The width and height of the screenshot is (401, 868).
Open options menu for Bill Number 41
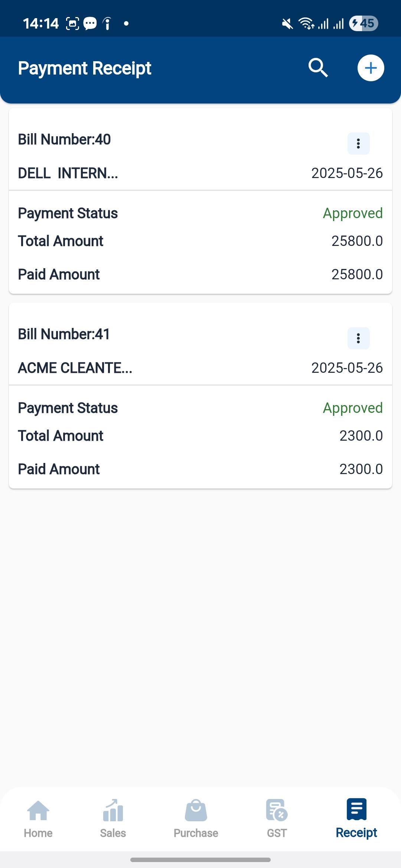pos(358,338)
